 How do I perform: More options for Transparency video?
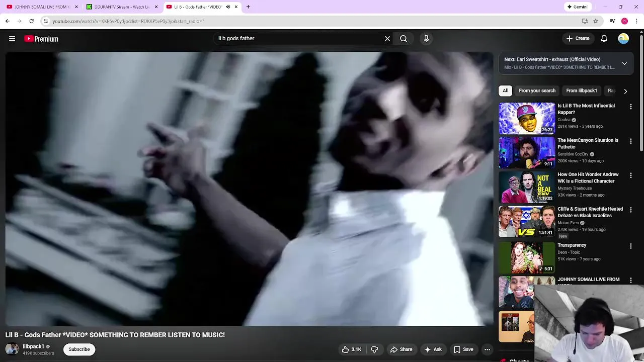[631, 246]
